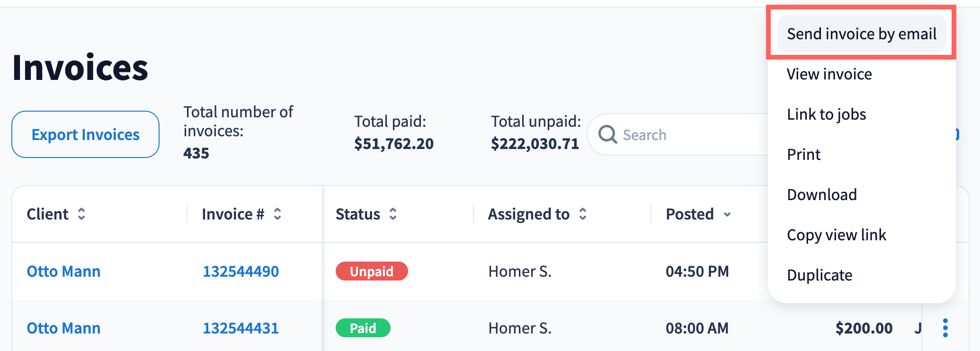Select Send invoice by email

861,34
